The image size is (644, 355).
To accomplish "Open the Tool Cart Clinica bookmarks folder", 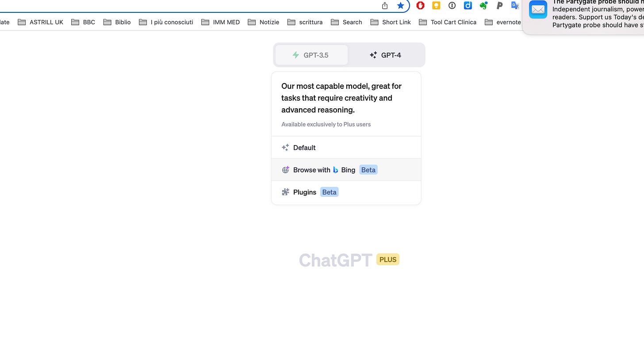I will point(448,22).
